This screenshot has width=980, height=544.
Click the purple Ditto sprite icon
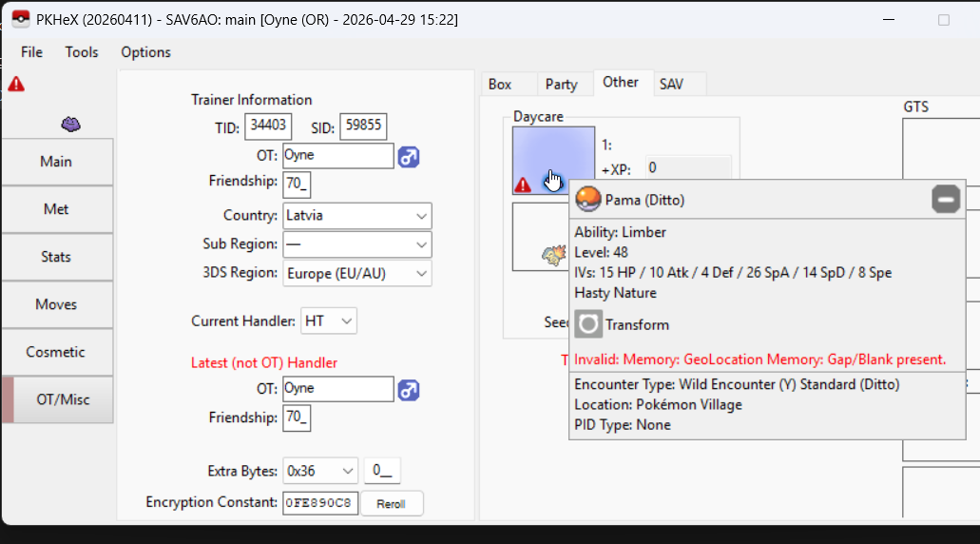click(71, 124)
